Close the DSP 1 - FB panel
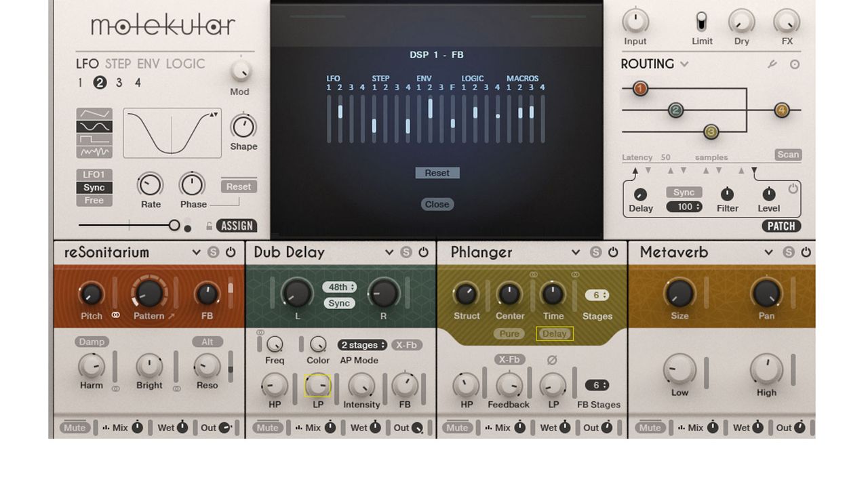Screen dimensions: 868x488 coord(437,204)
